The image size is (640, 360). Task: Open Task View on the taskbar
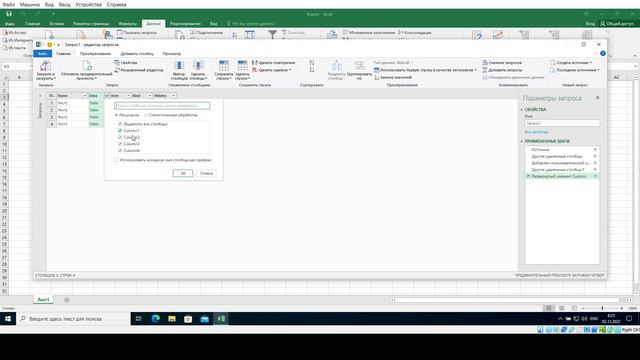139,319
